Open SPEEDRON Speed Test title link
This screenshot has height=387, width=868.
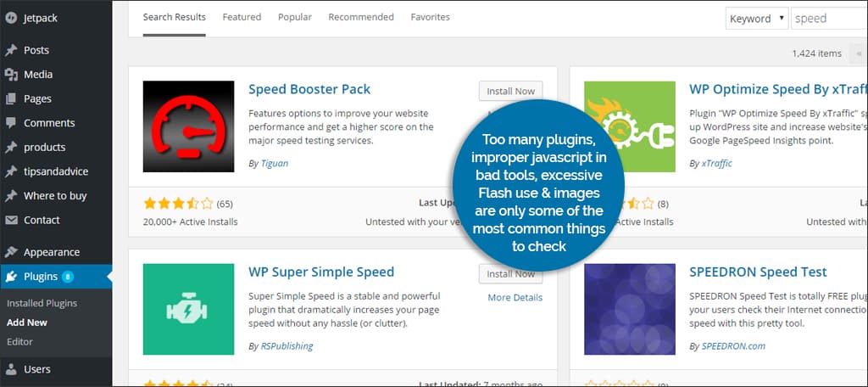758,272
